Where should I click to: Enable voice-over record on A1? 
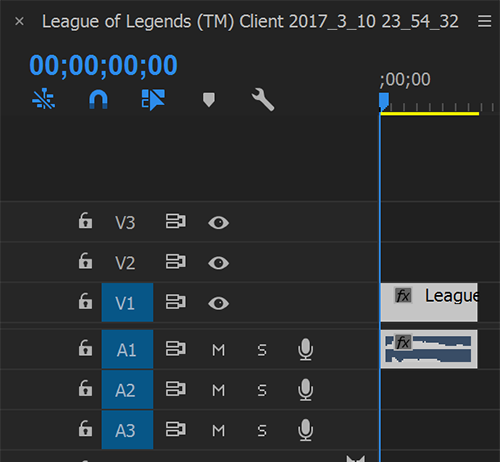pos(305,349)
